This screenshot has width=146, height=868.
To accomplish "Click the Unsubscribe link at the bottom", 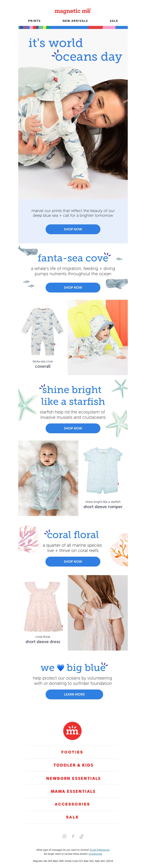I will click(x=95, y=854).
